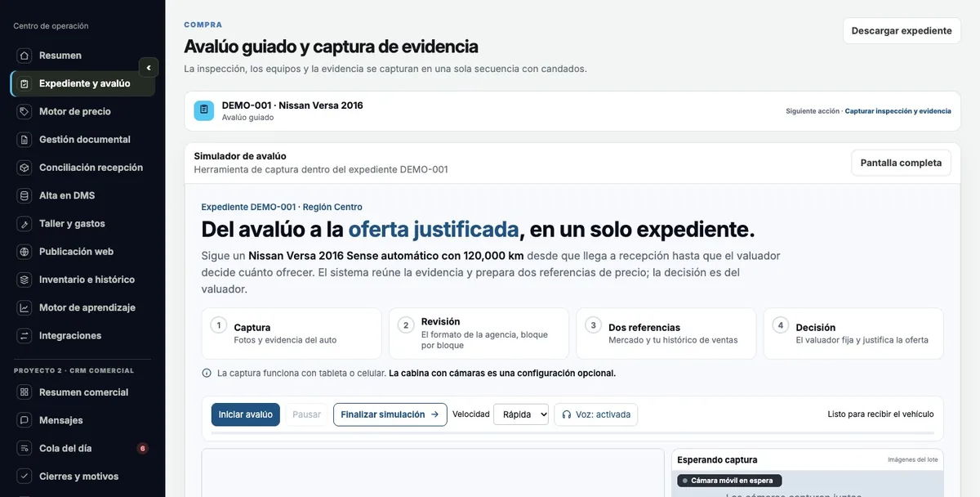
Task: Click the Simulador de avalúo heading
Action: pos(240,156)
